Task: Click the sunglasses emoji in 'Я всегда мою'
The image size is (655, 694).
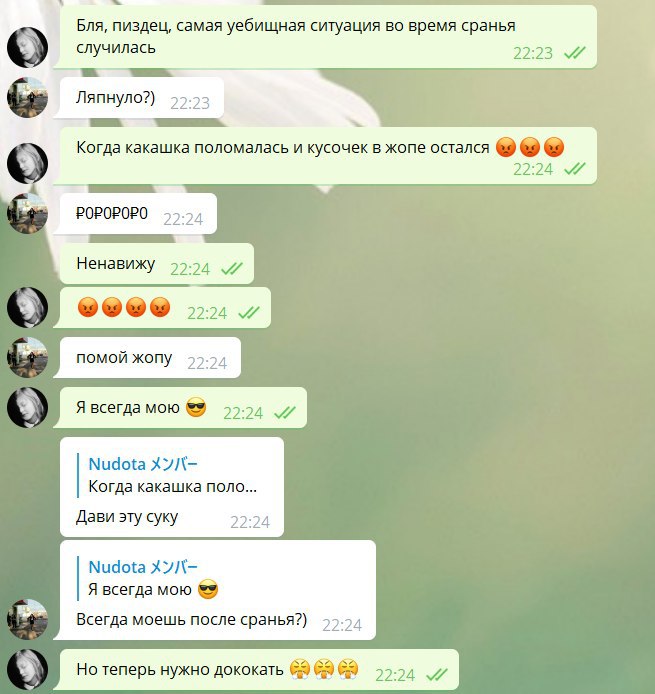Action: (x=196, y=407)
